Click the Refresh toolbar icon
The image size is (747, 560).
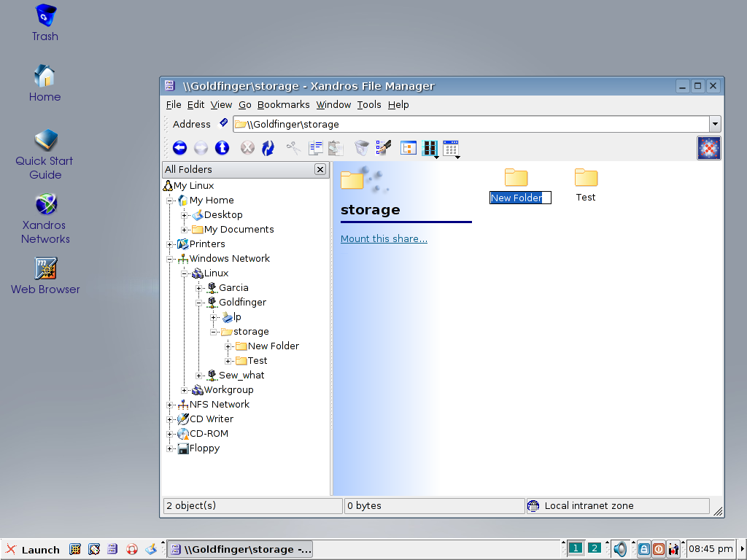(268, 148)
